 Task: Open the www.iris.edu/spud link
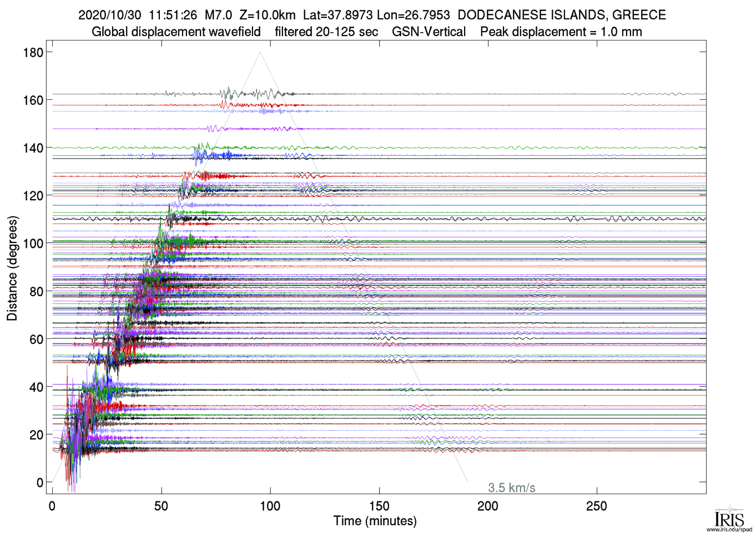click(x=729, y=529)
